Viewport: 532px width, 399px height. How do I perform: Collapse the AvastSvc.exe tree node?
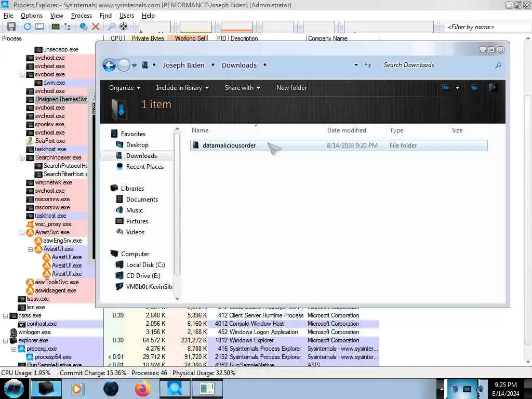click(x=22, y=233)
